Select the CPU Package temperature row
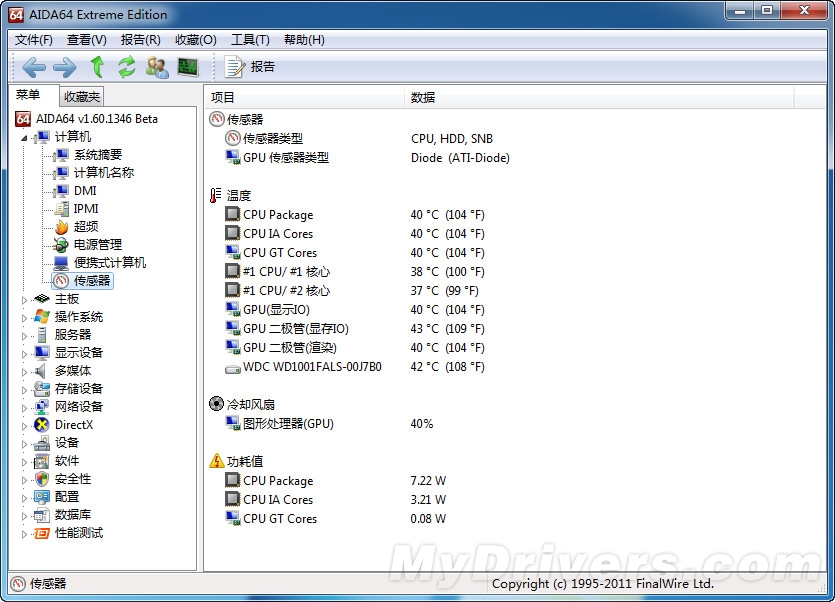Viewport: 835px width, 602px height. pos(277,215)
